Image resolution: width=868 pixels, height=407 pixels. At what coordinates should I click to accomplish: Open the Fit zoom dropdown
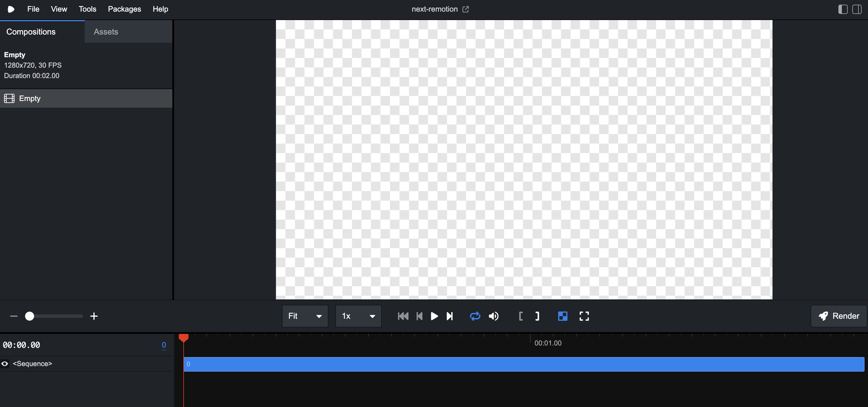305,316
